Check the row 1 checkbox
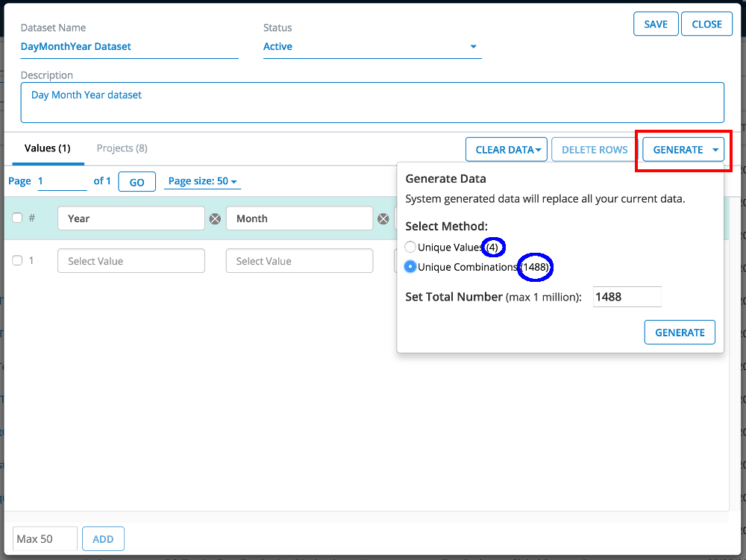 click(17, 261)
